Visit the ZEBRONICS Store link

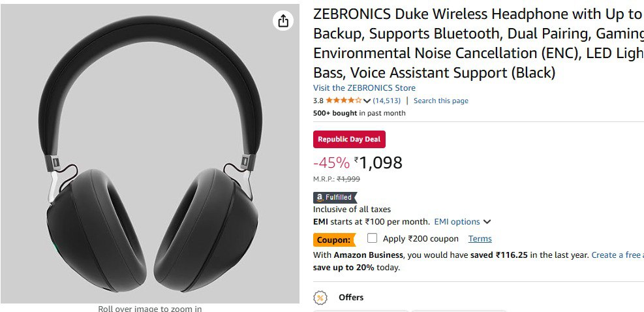(x=364, y=87)
